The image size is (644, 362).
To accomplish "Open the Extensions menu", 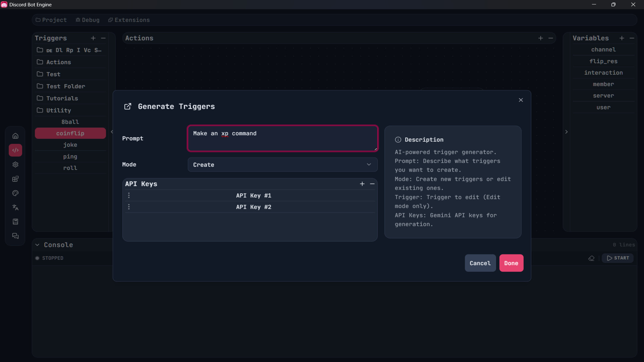I will pyautogui.click(x=129, y=20).
